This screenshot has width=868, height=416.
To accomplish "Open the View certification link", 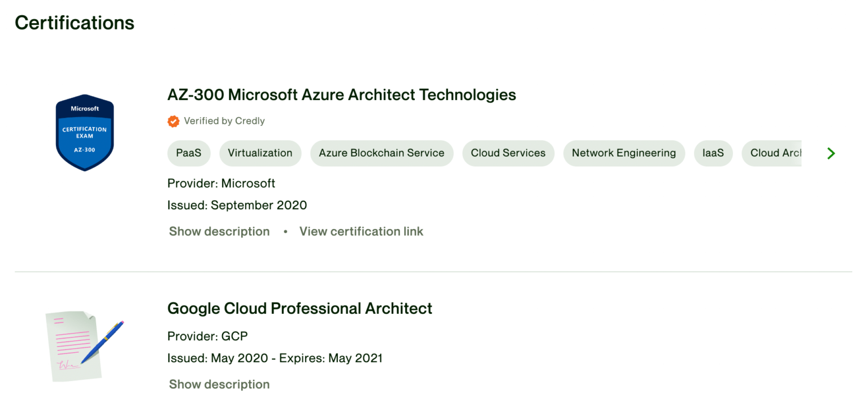I will point(361,232).
